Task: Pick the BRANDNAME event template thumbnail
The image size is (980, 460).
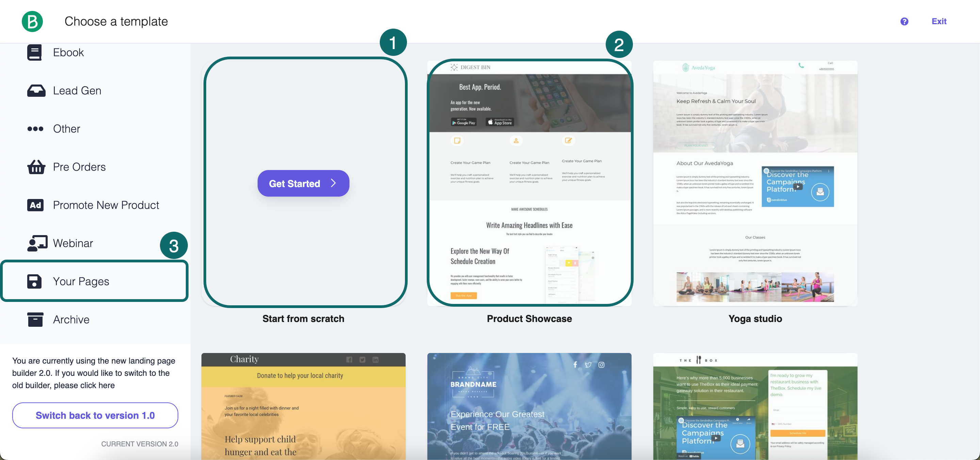Action: click(x=529, y=406)
